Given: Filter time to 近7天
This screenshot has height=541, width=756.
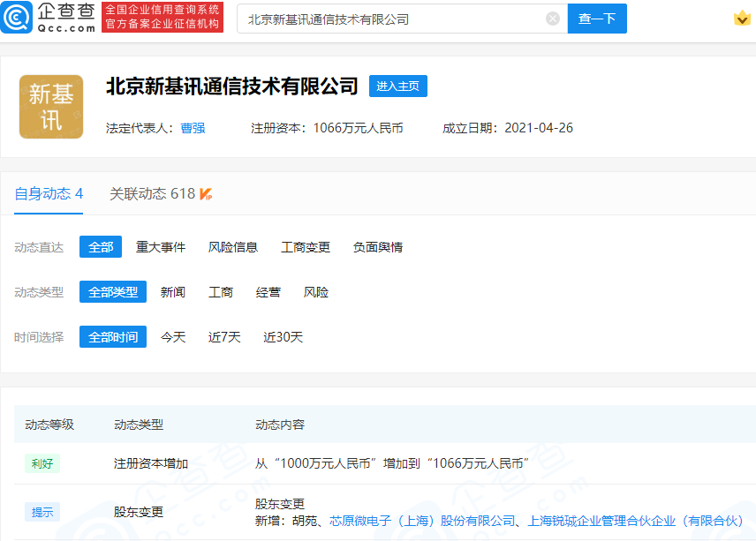Looking at the screenshot, I should pyautogui.click(x=224, y=337).
